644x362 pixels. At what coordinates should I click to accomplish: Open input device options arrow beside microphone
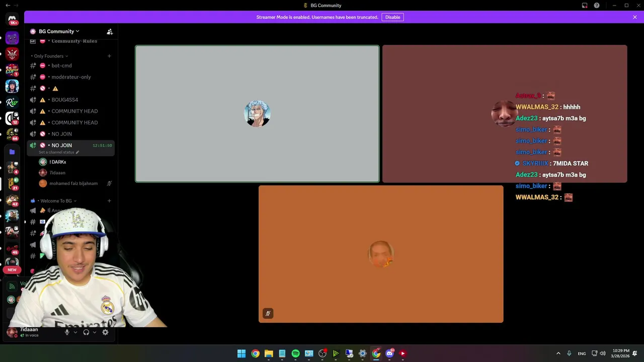pyautogui.click(x=75, y=332)
